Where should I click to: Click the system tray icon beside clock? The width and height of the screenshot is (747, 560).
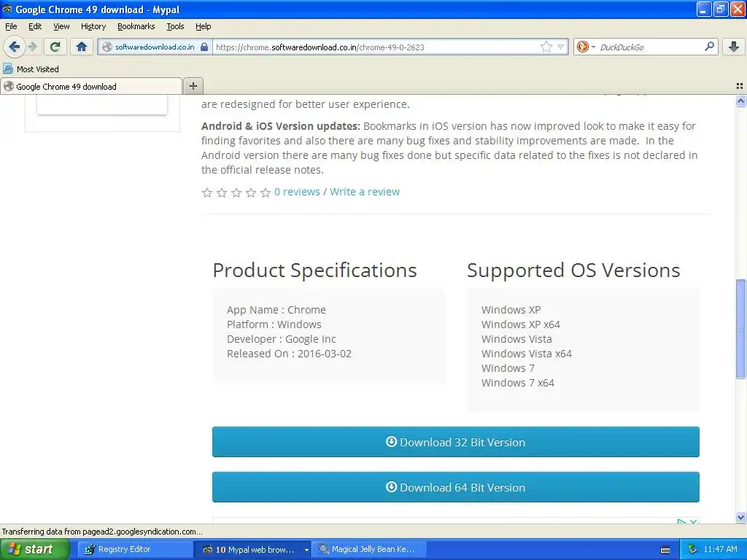click(x=692, y=550)
